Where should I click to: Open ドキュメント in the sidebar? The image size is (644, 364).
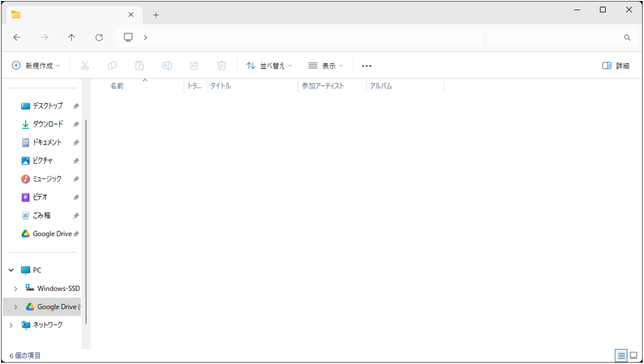pos(42,142)
